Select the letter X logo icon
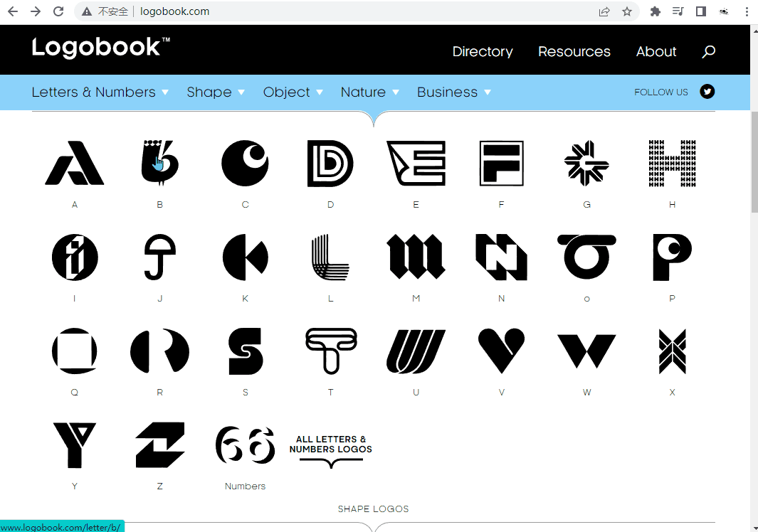The height and width of the screenshot is (532, 758). point(672,351)
